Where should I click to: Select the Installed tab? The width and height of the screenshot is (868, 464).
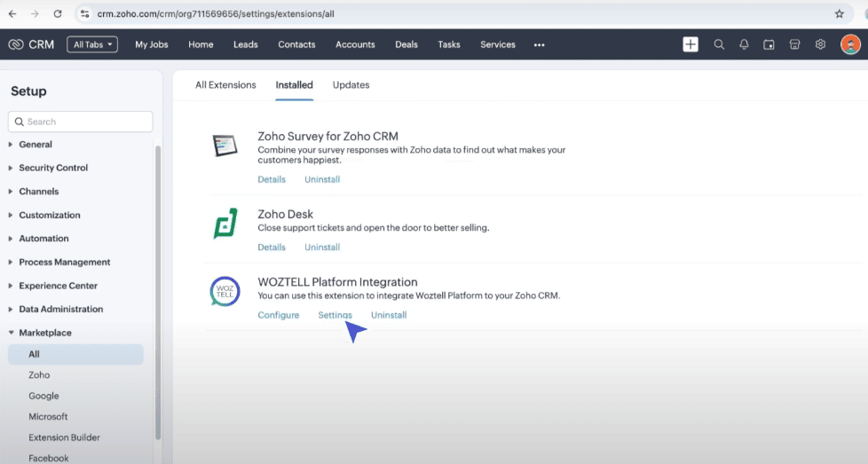pyautogui.click(x=294, y=84)
